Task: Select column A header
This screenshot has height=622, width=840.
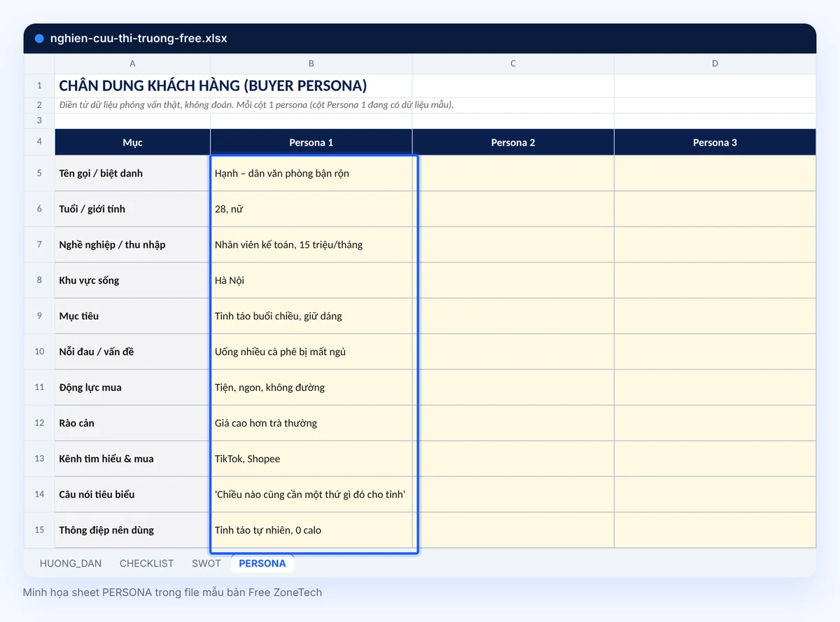Action: coord(132,64)
